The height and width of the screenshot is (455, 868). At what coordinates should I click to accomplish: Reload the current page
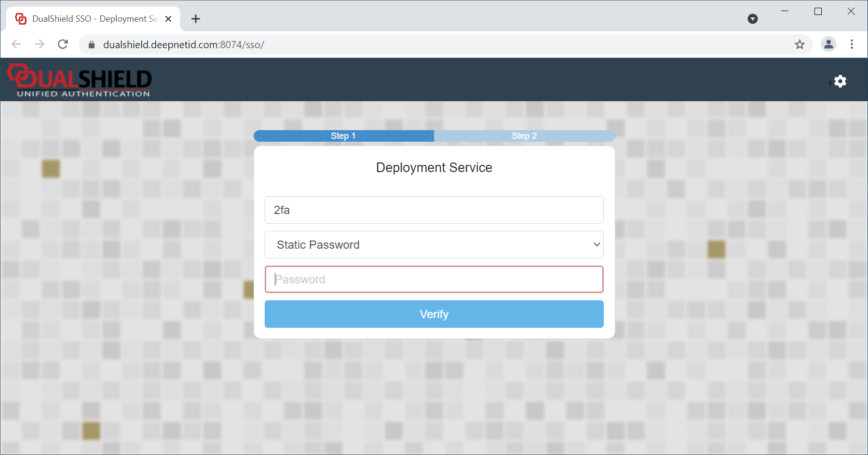coord(63,44)
